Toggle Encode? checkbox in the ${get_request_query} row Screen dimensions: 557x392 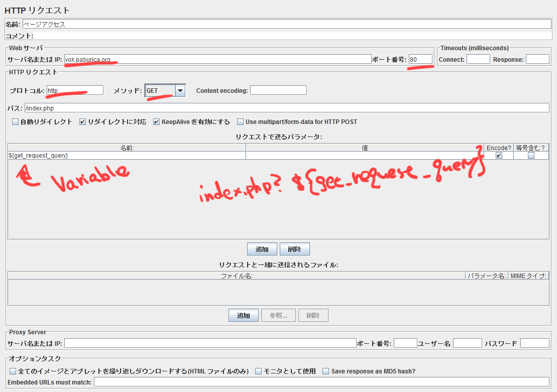coord(499,156)
